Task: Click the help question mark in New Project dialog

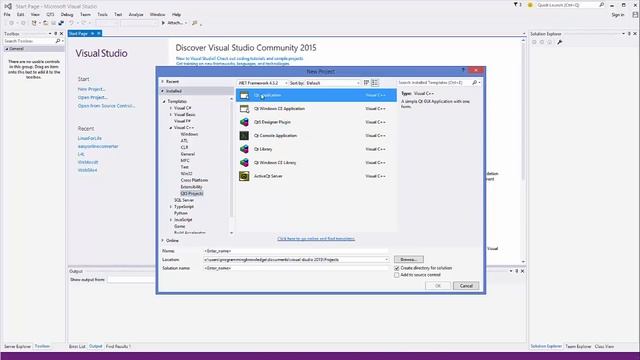Action: [x=463, y=71]
